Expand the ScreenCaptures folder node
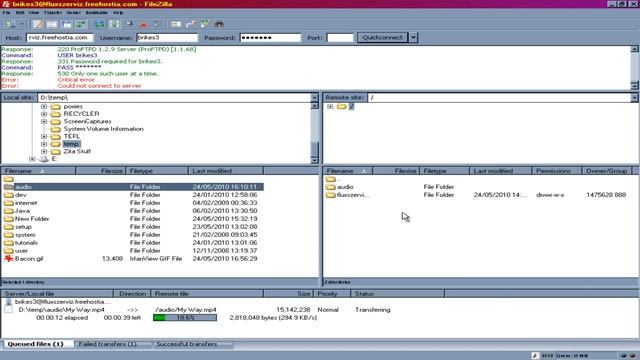 pyautogui.click(x=44, y=122)
